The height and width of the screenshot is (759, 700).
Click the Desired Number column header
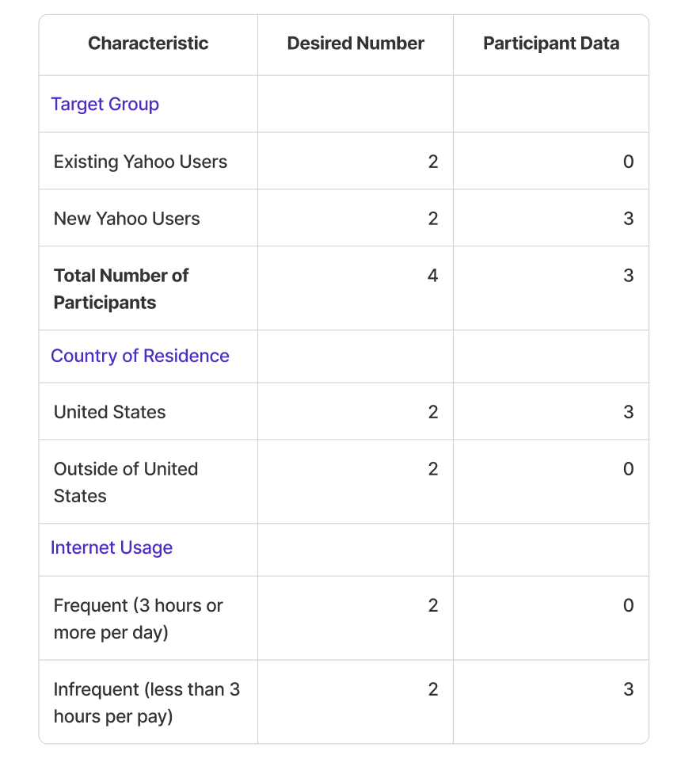(x=356, y=44)
